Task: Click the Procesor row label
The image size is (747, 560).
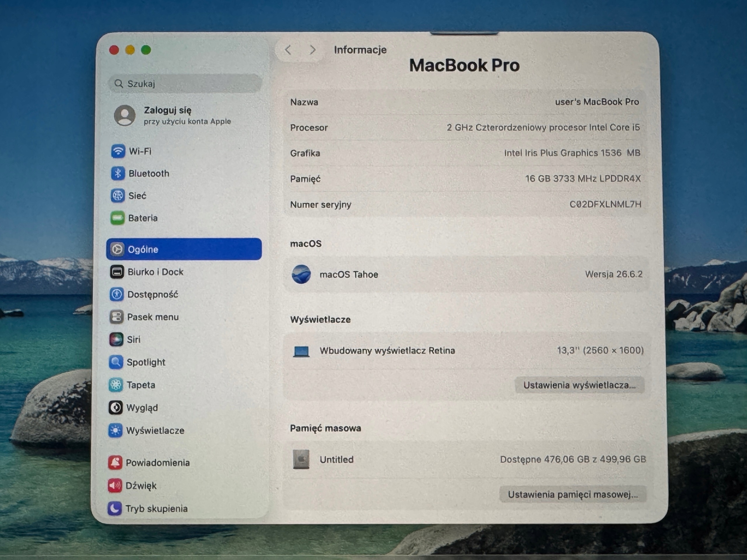Action: click(309, 127)
